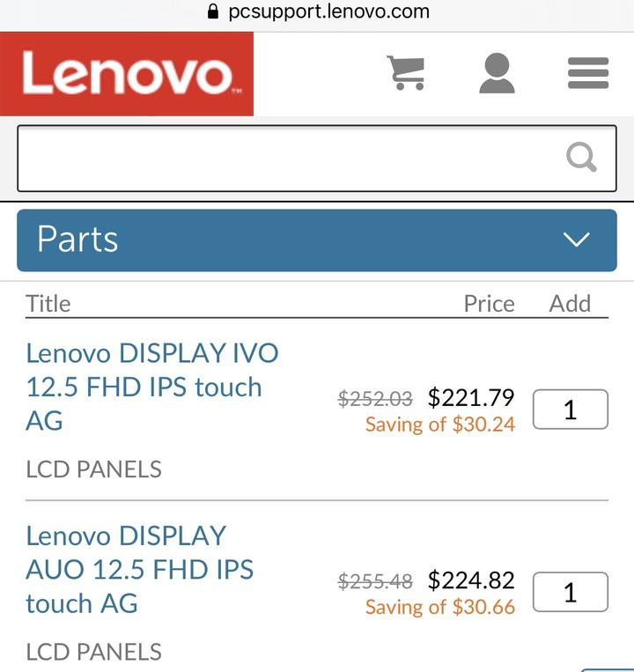Expand the Parts dropdown
This screenshot has width=634, height=672.
pyautogui.click(x=317, y=240)
